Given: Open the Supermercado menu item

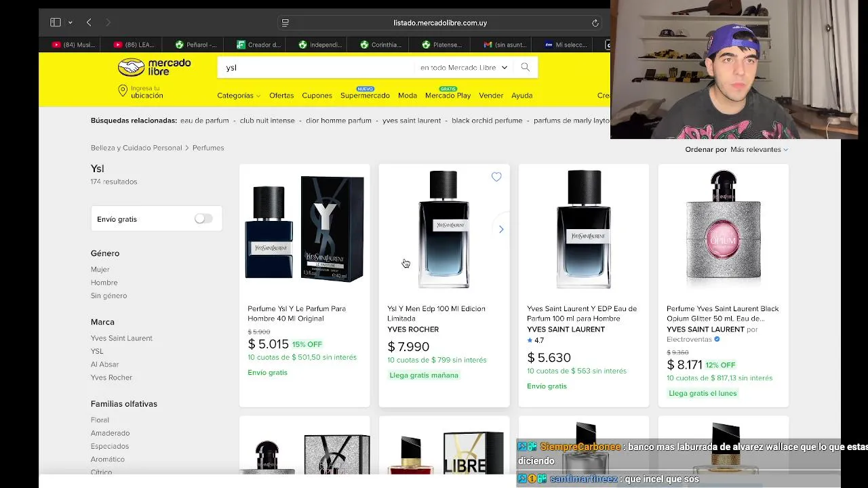Looking at the screenshot, I should coord(365,96).
